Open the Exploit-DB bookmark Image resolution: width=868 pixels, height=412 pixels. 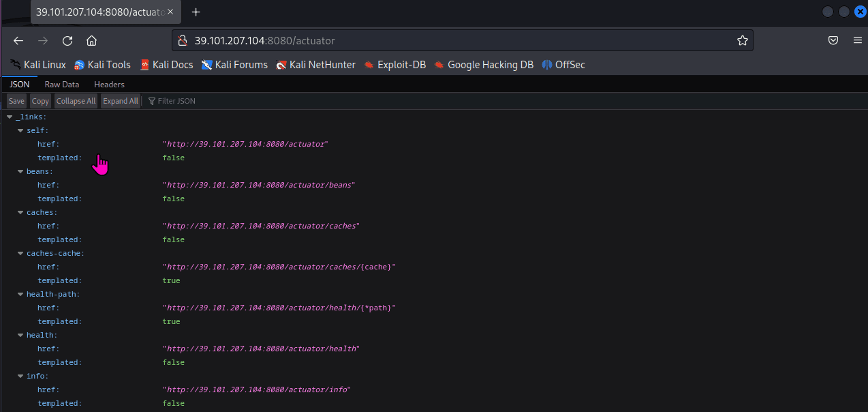394,65
